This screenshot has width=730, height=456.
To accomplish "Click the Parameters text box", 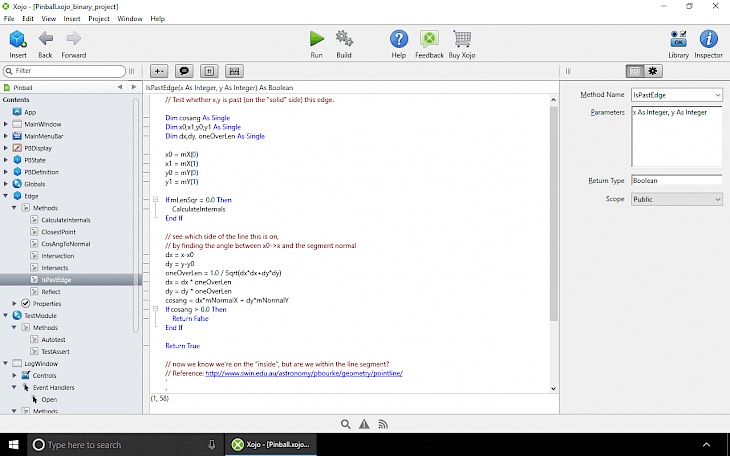I will pyautogui.click(x=676, y=136).
